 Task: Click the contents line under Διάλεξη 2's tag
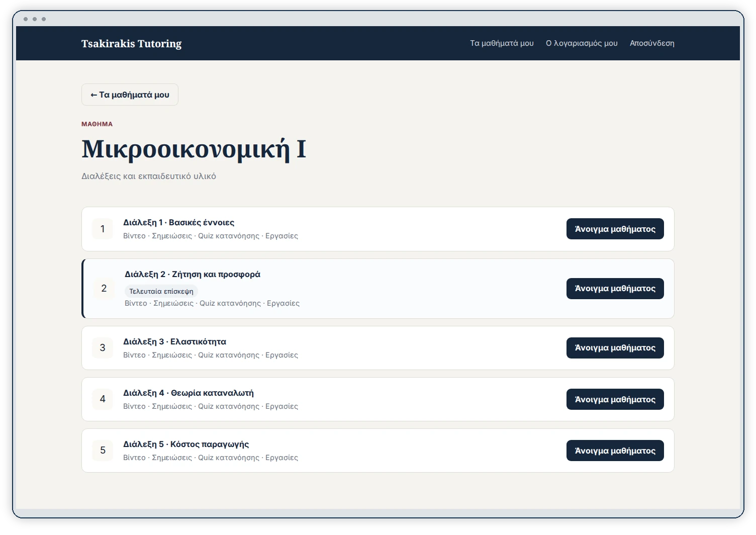(212, 303)
